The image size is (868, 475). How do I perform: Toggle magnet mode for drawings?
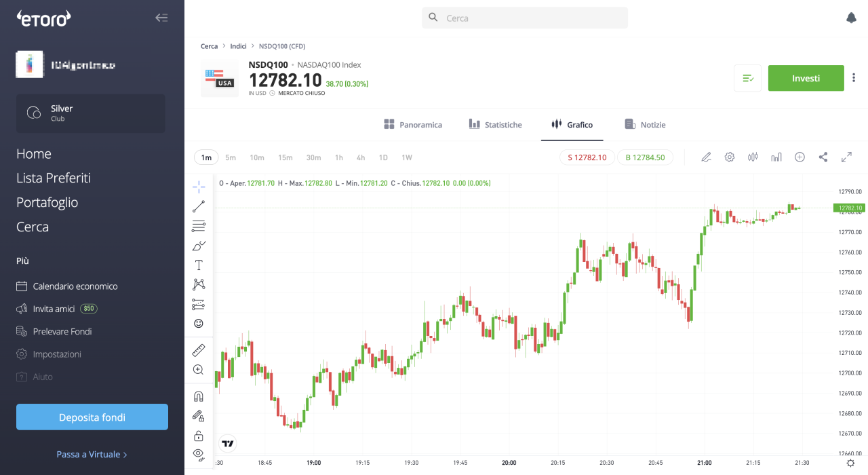pyautogui.click(x=199, y=396)
